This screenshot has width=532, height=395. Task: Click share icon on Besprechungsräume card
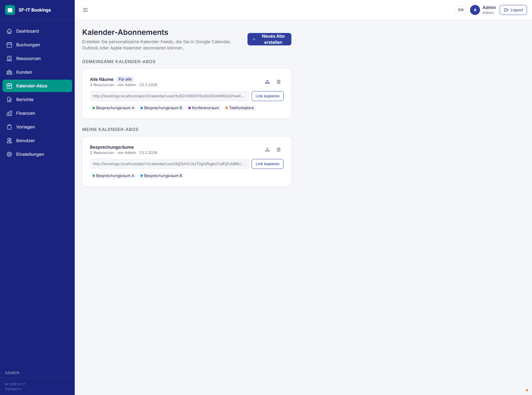267,150
